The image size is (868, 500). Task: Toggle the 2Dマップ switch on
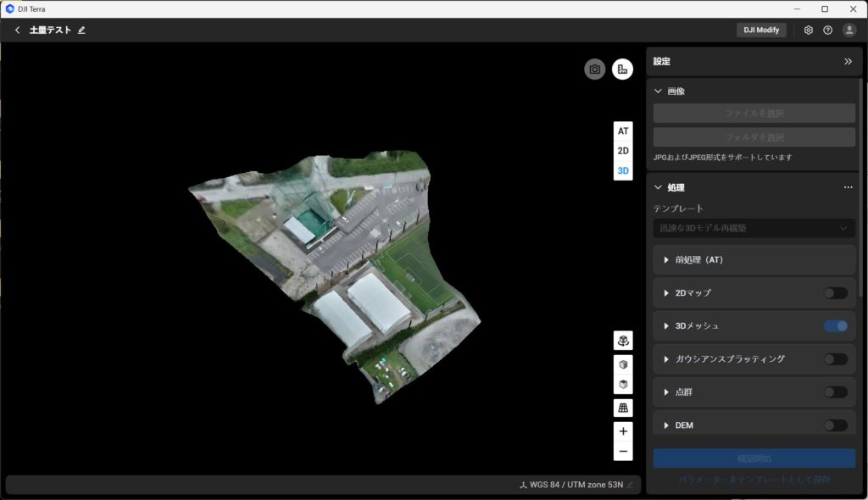pyautogui.click(x=835, y=293)
